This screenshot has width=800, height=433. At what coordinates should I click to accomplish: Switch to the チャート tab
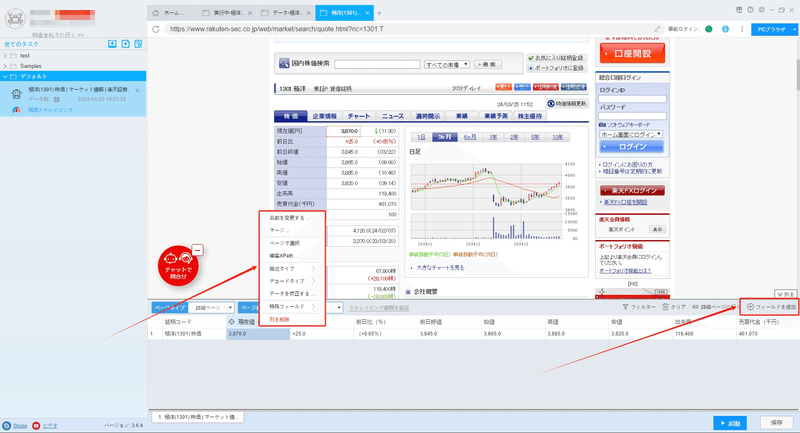click(359, 116)
